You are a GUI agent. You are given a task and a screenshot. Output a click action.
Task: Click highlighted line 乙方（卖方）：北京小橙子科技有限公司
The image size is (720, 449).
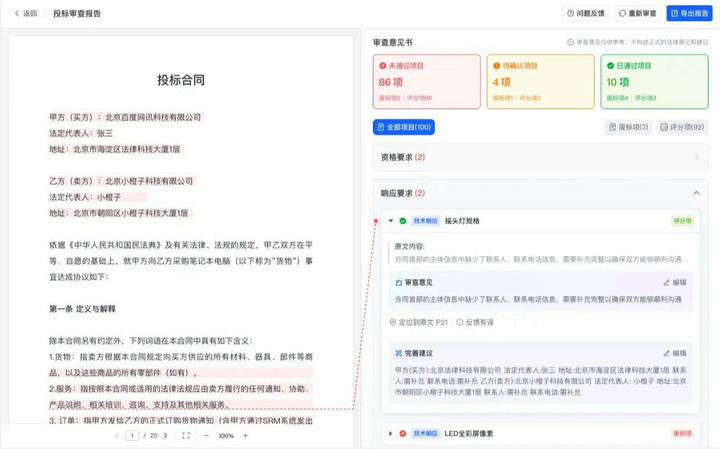(121, 181)
